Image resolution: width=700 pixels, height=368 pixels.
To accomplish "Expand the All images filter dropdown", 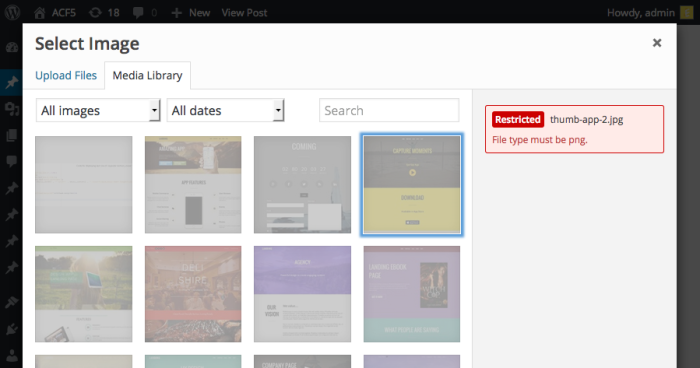I will tap(98, 110).
